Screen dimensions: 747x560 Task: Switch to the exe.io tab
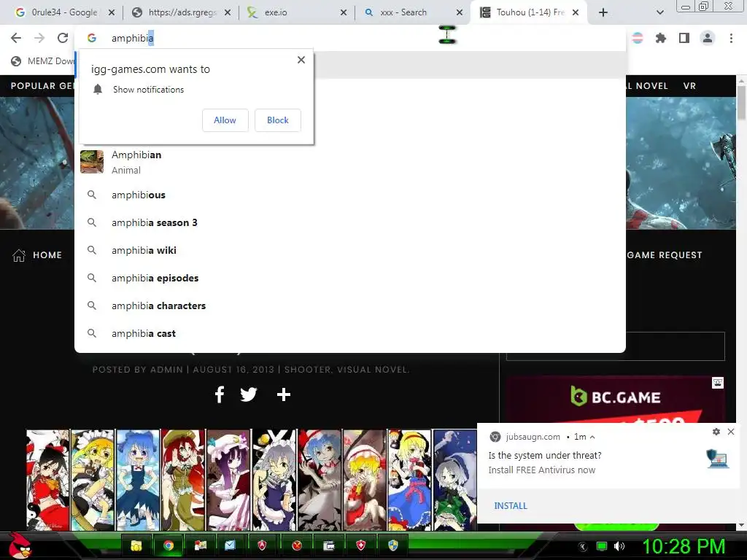[296, 12]
